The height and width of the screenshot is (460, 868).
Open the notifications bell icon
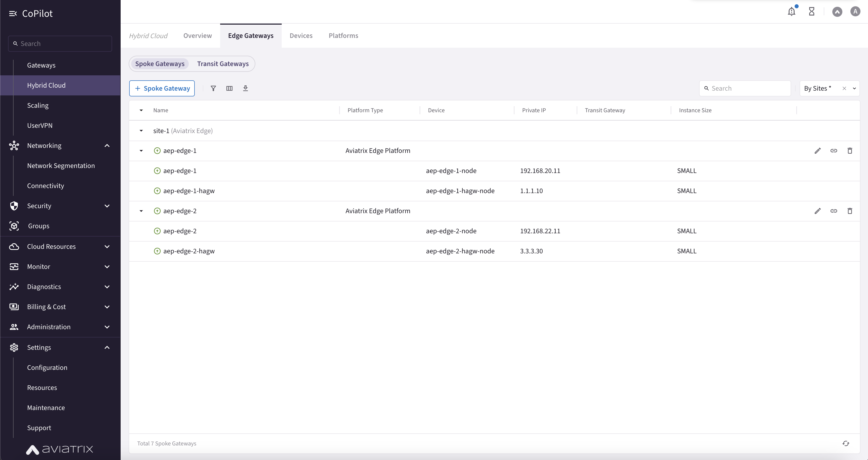tap(791, 12)
